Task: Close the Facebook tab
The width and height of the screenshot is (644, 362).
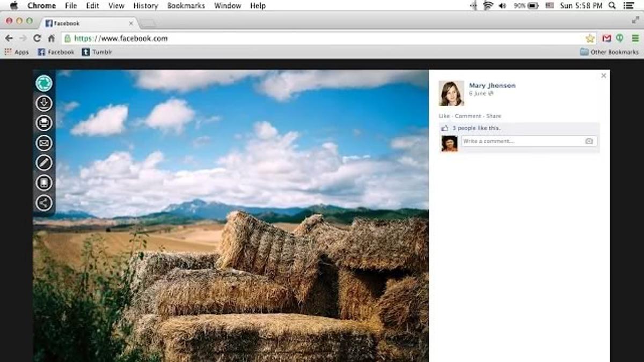Action: (131, 23)
